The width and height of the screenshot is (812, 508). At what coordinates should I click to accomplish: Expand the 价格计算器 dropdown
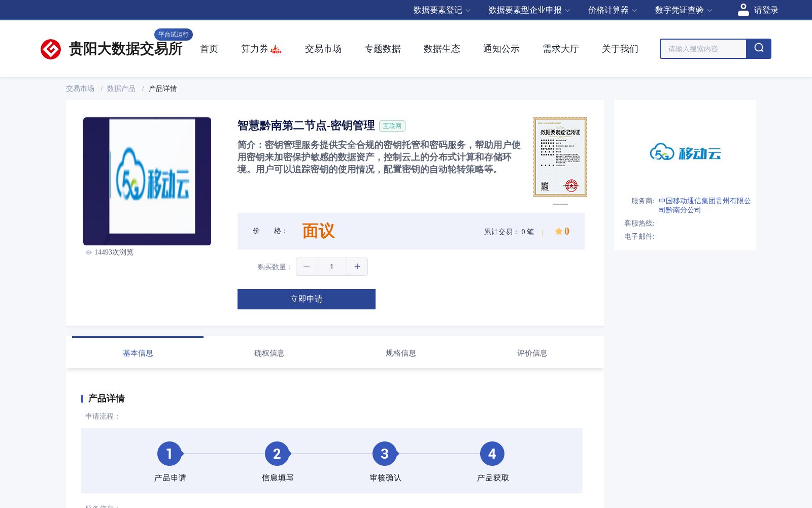613,10
